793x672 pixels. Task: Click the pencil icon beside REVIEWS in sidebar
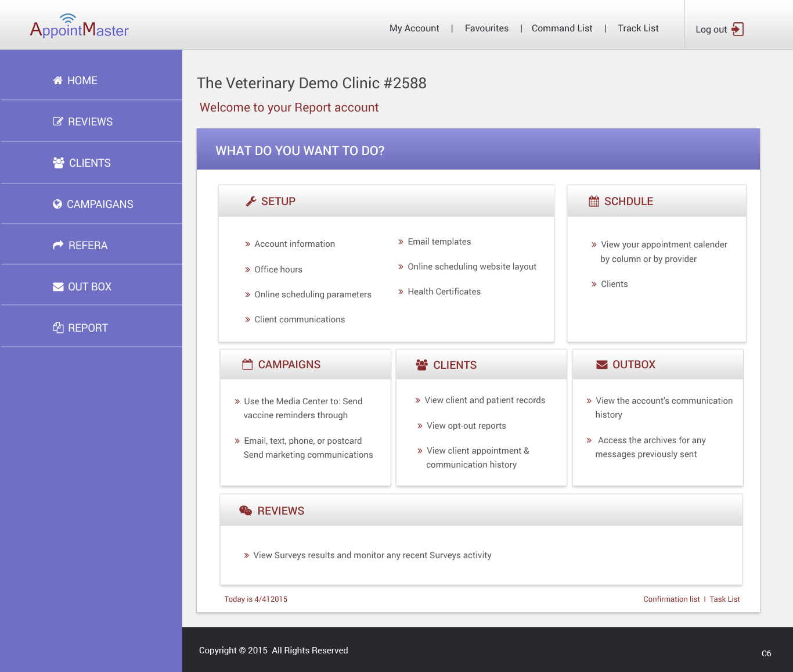(58, 121)
